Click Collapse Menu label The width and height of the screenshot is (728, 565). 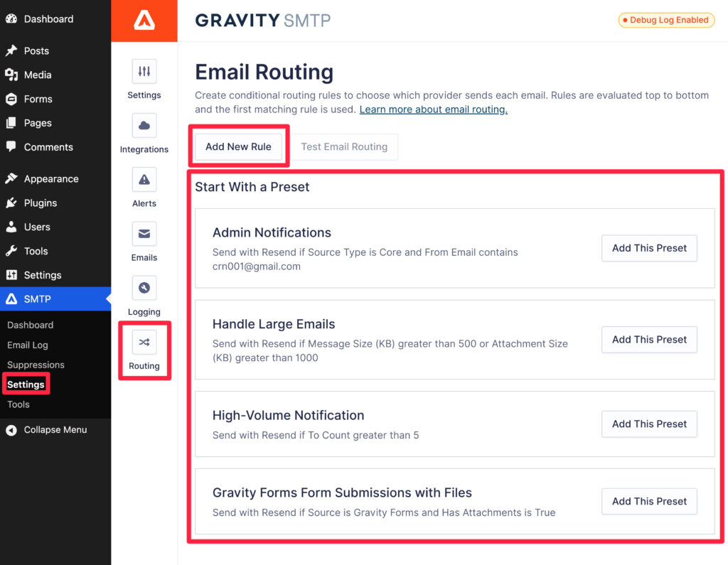coord(55,430)
